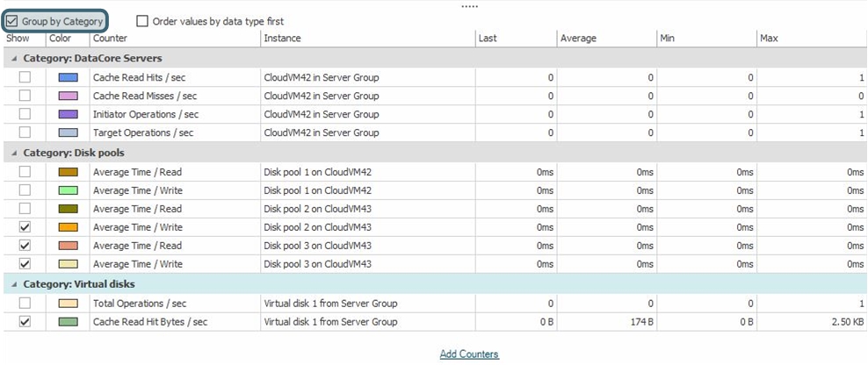The image size is (868, 365).
Task: Hide Cache Read Hit Bytes / sec counter
Action: (25, 322)
